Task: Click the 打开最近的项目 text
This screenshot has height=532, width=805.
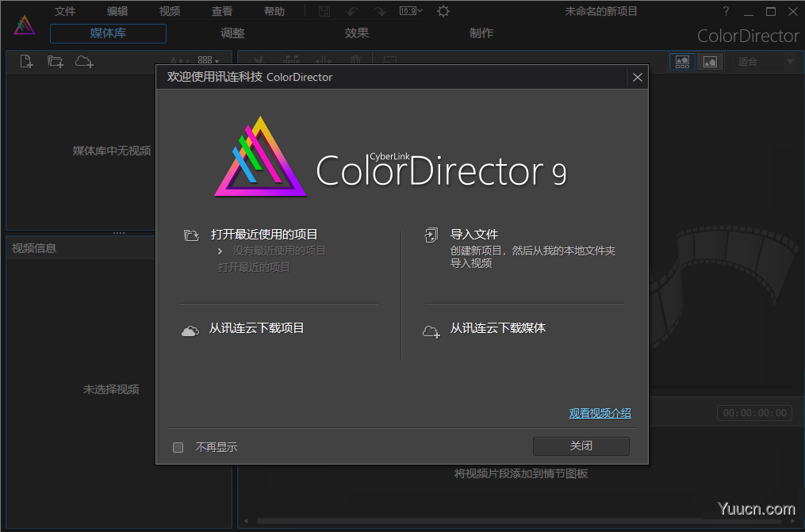Action: pyautogui.click(x=254, y=267)
